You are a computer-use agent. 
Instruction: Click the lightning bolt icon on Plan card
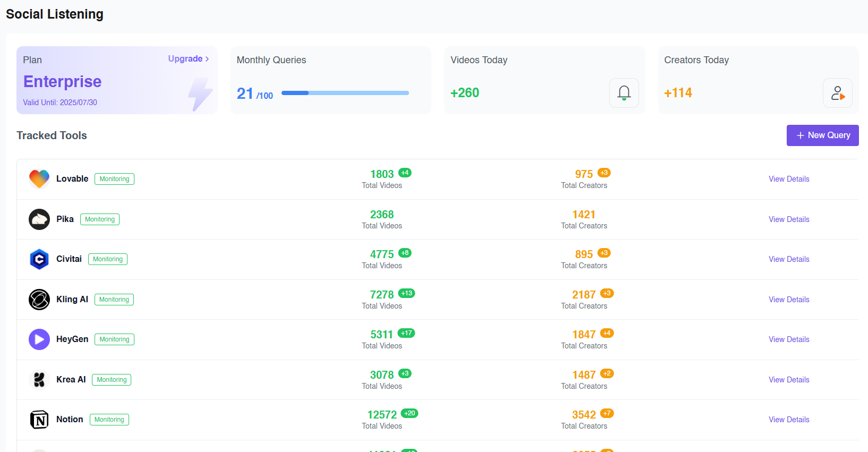click(200, 94)
